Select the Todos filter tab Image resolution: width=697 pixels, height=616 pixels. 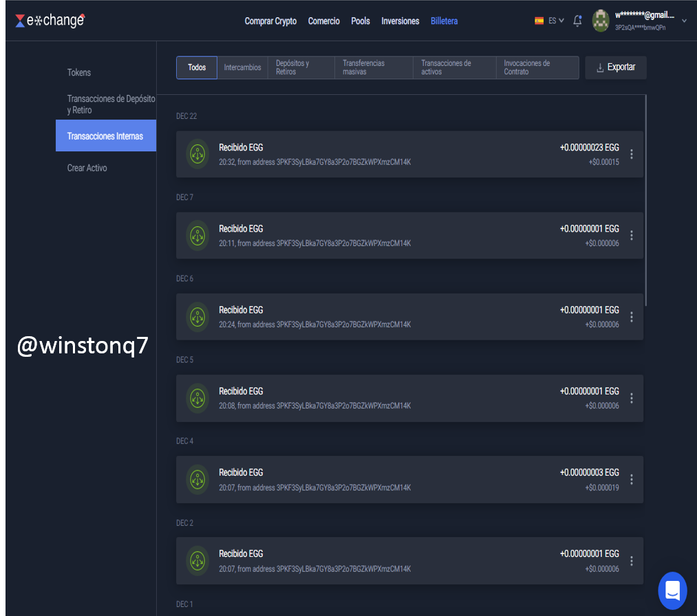(x=197, y=67)
